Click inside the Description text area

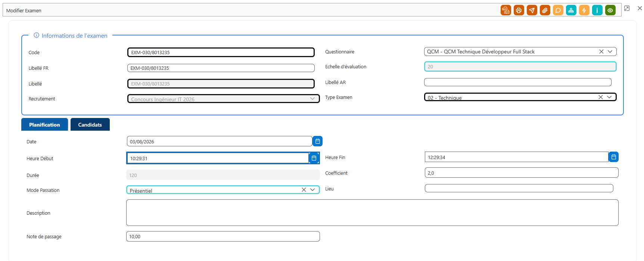[x=372, y=212]
